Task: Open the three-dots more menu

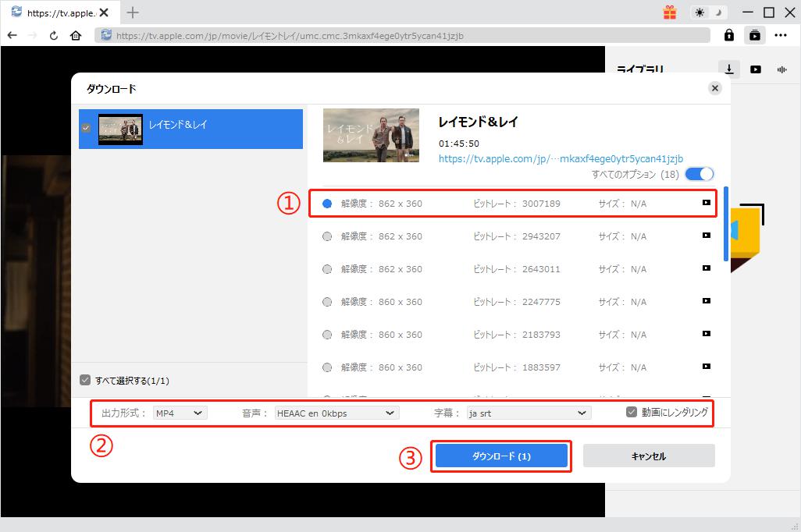Action: 781,35
